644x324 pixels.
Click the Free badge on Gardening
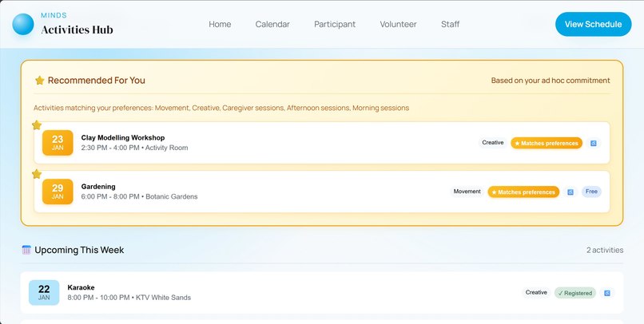pyautogui.click(x=591, y=192)
